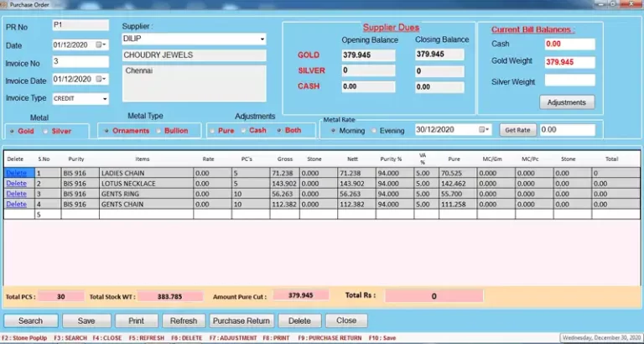Select the Gold metal radio button
The width and height of the screenshot is (644, 344).
12,131
